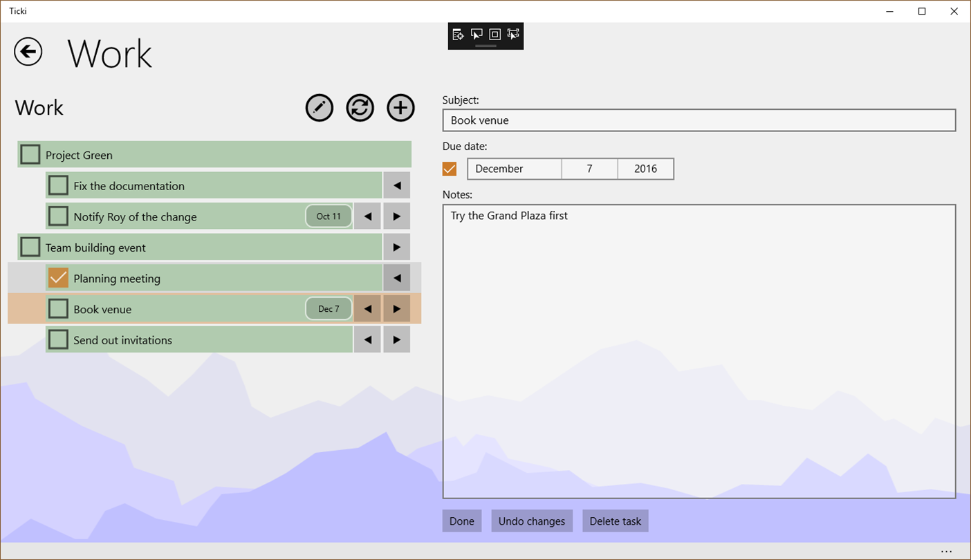Click the Due date: label
This screenshot has width=971, height=560.
465,146
